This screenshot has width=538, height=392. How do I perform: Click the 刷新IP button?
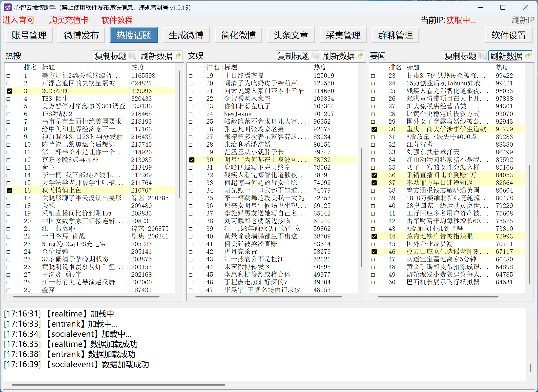click(x=523, y=20)
